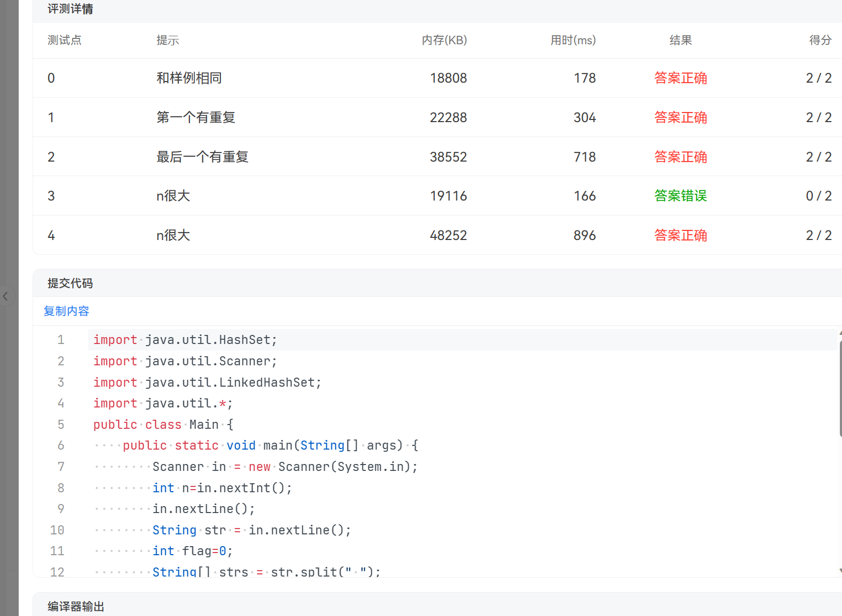Click the 第一个有重复 hint in row 1
The width and height of the screenshot is (842, 616).
click(x=196, y=117)
